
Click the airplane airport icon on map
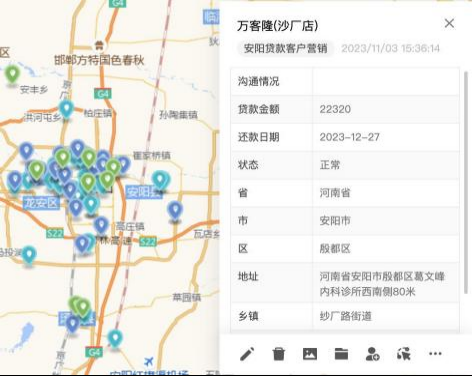pos(149,361)
